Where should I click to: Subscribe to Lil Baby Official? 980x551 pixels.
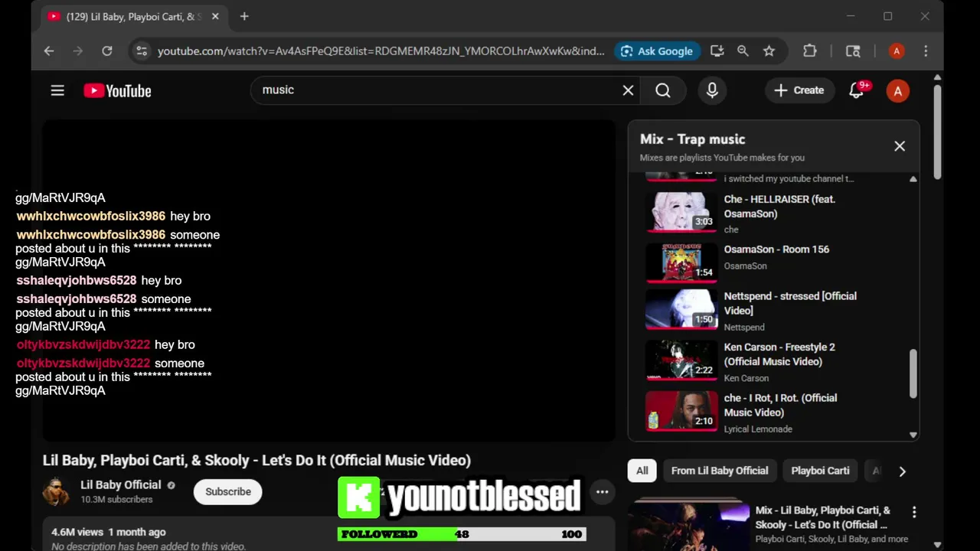(228, 492)
